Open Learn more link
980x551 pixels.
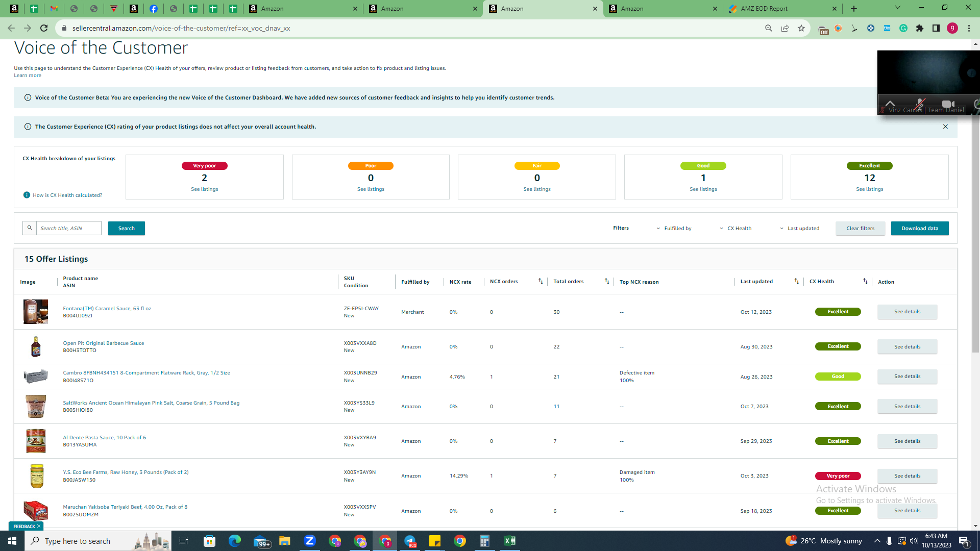pyautogui.click(x=28, y=75)
